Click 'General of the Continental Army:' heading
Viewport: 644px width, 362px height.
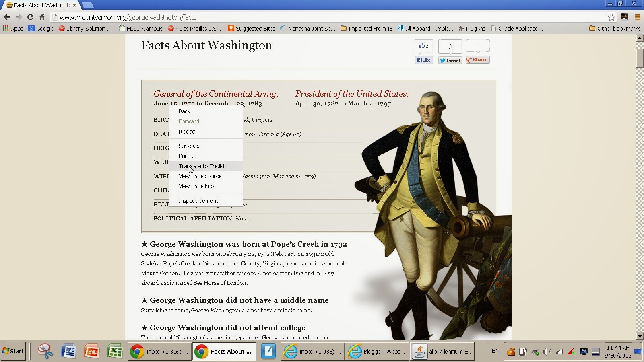[x=216, y=94]
